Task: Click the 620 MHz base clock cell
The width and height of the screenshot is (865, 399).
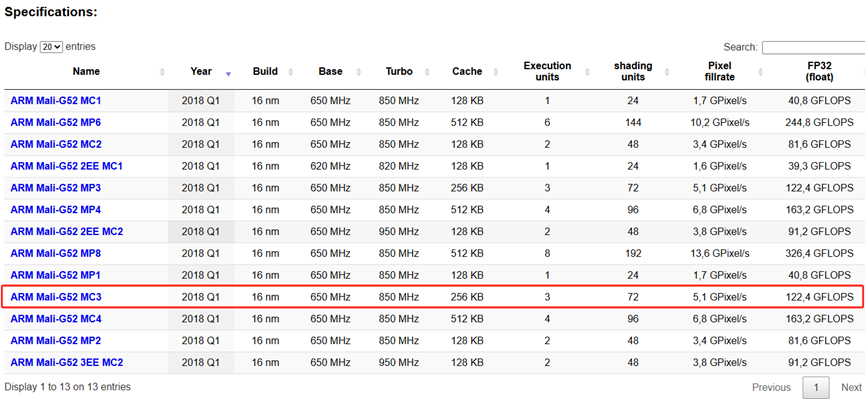Action: pos(330,166)
